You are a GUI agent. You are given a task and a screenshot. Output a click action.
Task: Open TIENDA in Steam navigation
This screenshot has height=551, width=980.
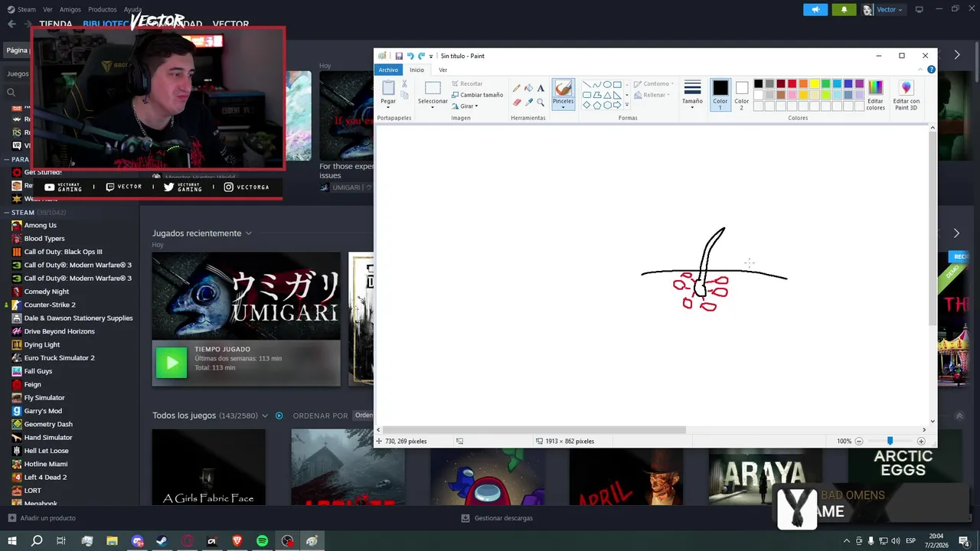pos(56,24)
